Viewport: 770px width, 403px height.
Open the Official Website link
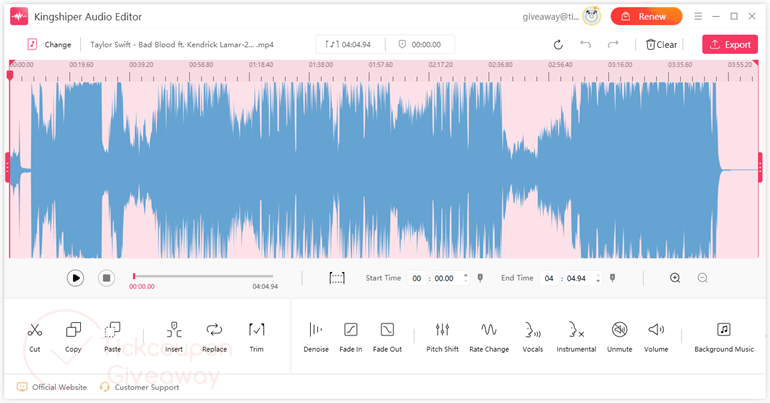[52, 387]
